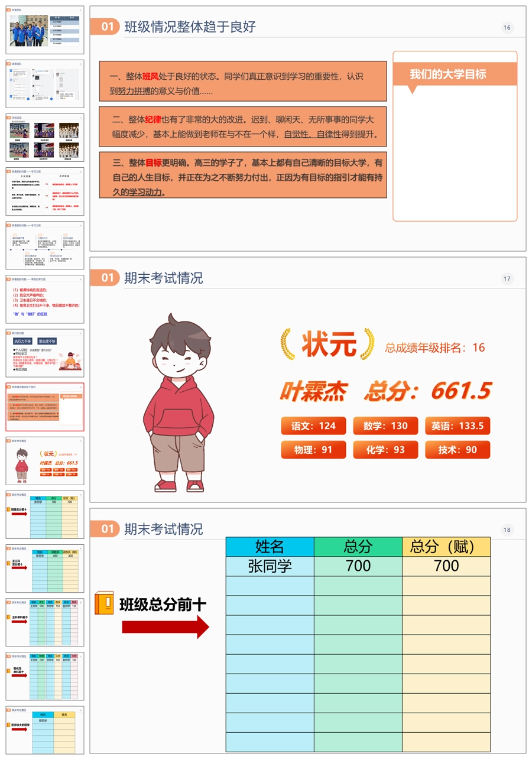This screenshot has width=532, height=760.
Task: Click the 英语：133.5 score badge
Action: (457, 426)
